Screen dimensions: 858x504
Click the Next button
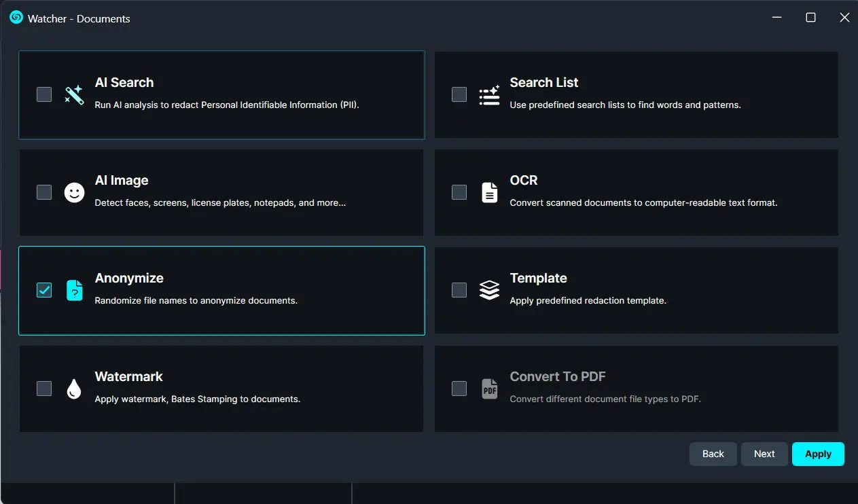click(x=764, y=454)
